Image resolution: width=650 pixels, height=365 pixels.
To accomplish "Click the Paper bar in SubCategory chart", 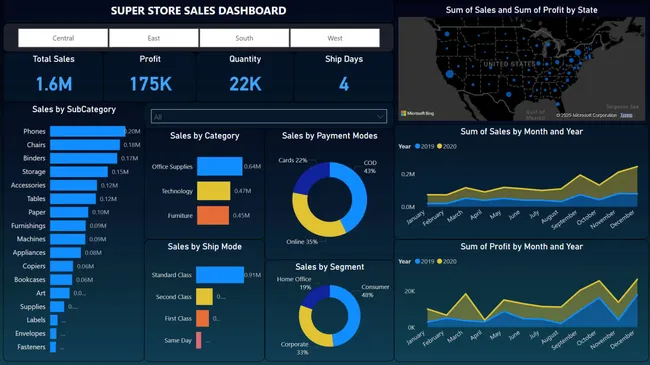I will click(x=69, y=212).
